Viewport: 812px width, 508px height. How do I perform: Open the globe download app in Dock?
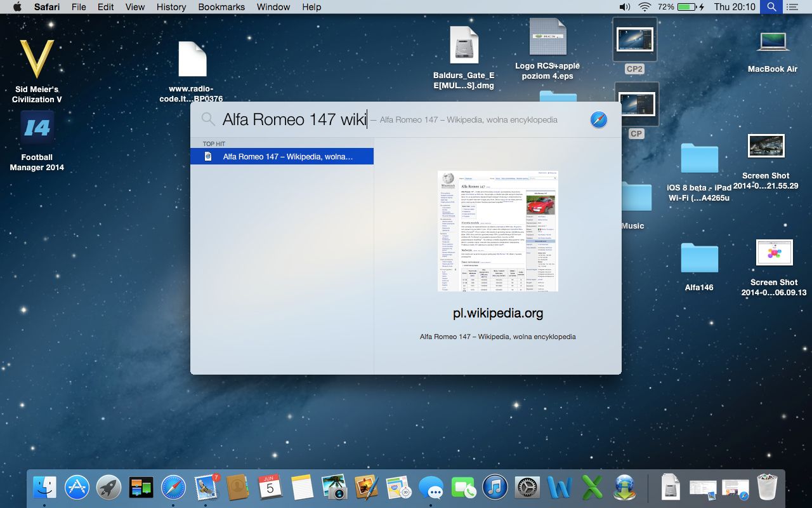[x=625, y=488]
